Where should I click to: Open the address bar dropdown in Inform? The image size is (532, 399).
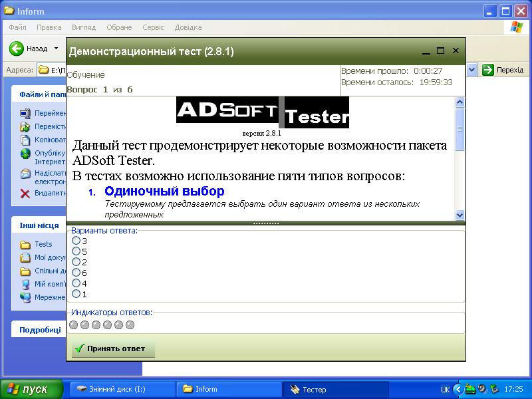coord(472,70)
